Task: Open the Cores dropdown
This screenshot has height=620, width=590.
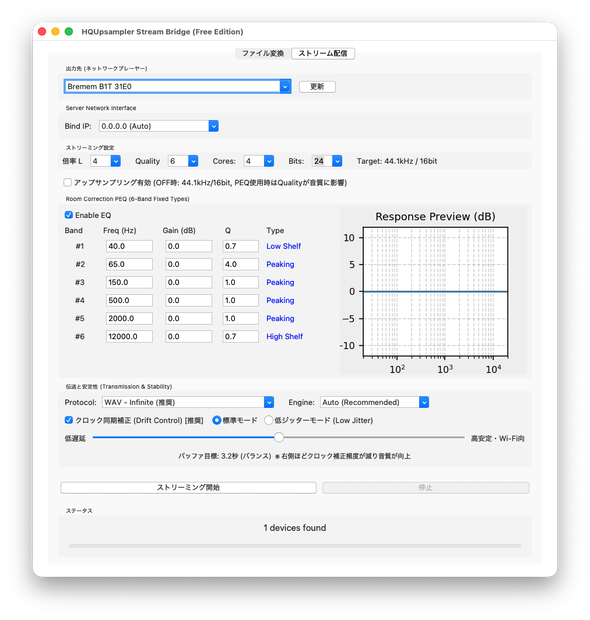Action: (x=259, y=161)
